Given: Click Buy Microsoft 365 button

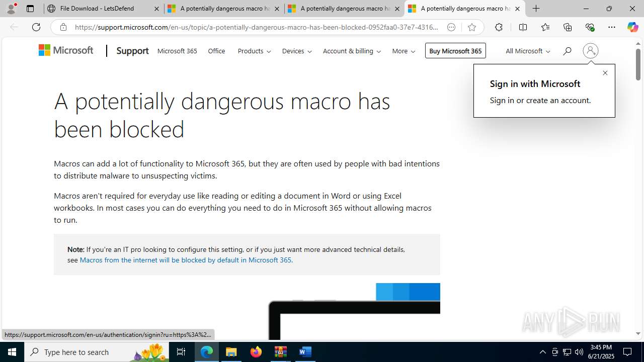Looking at the screenshot, I should [455, 51].
